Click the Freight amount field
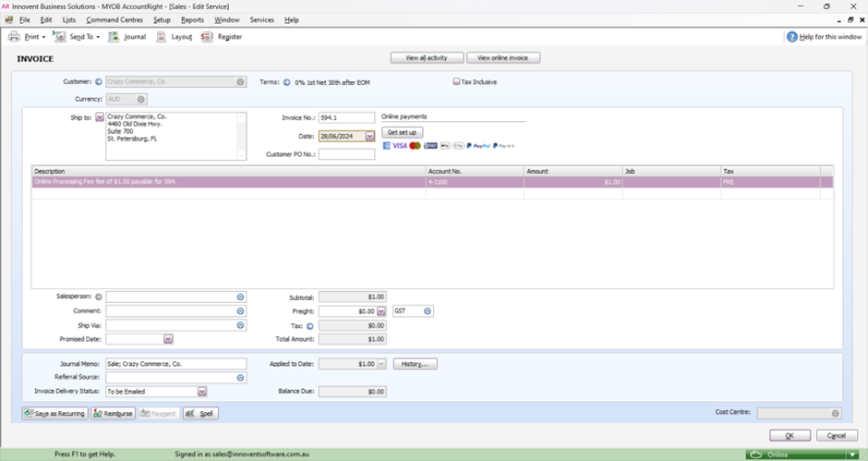 [x=347, y=311]
